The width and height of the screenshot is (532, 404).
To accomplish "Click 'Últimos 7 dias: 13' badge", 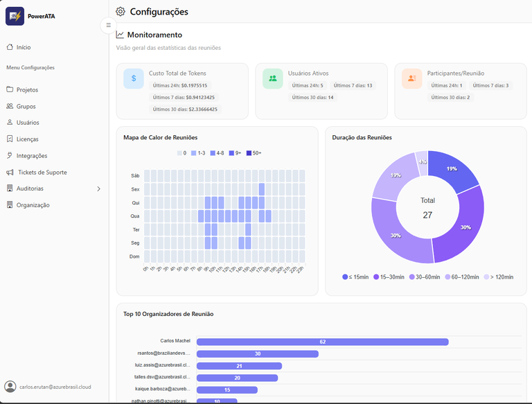I will coord(353,85).
